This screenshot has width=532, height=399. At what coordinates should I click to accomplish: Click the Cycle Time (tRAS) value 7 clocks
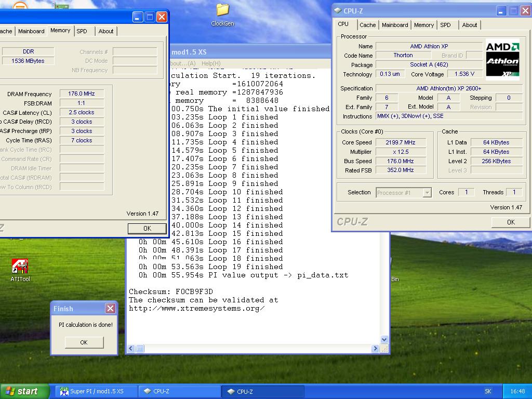tap(82, 140)
